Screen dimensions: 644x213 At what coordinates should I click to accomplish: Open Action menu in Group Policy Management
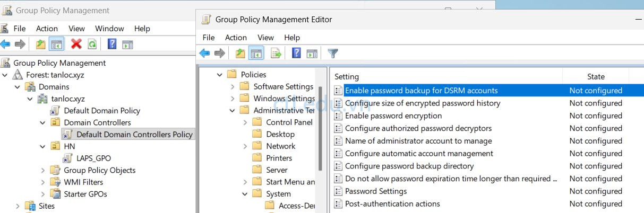click(x=47, y=29)
